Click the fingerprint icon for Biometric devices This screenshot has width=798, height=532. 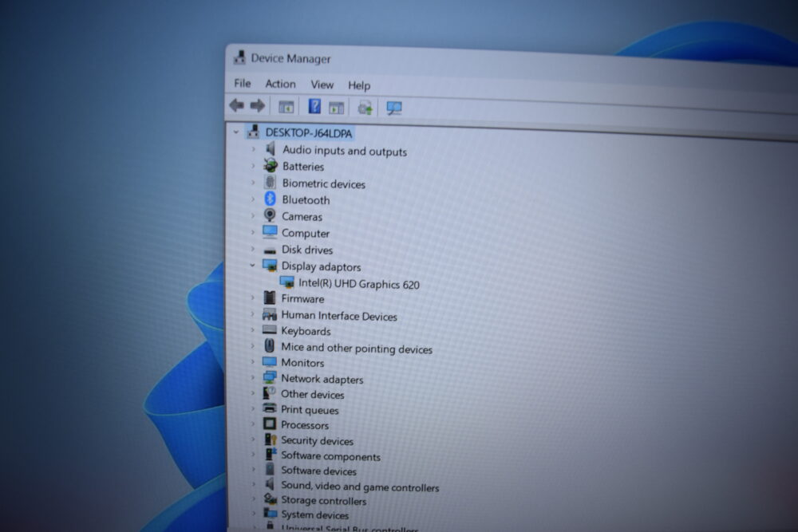point(271,182)
